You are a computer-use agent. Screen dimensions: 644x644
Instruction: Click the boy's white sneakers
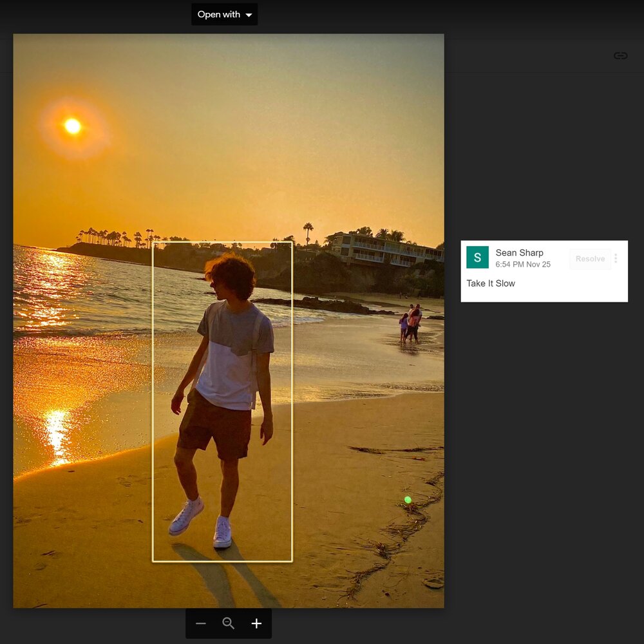(187, 516)
